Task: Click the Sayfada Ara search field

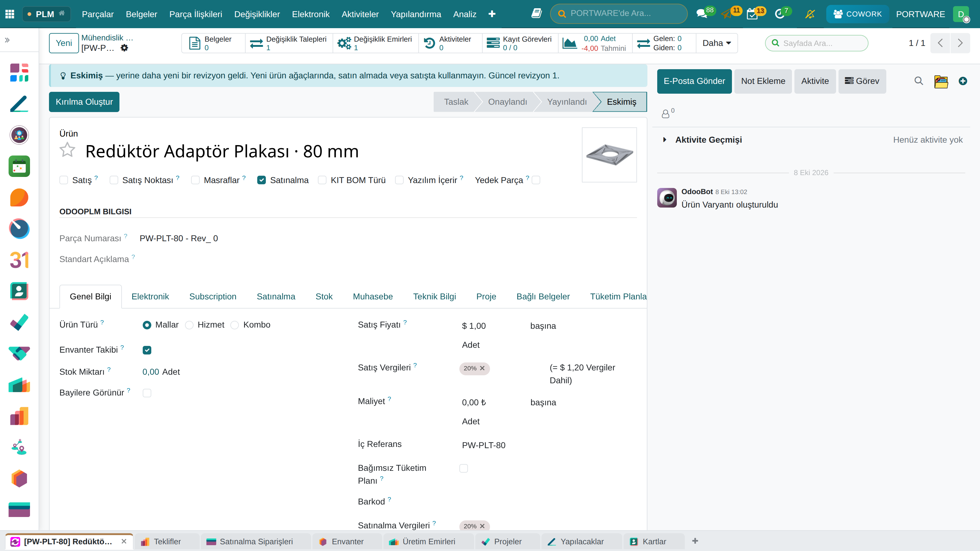Action: point(817,43)
